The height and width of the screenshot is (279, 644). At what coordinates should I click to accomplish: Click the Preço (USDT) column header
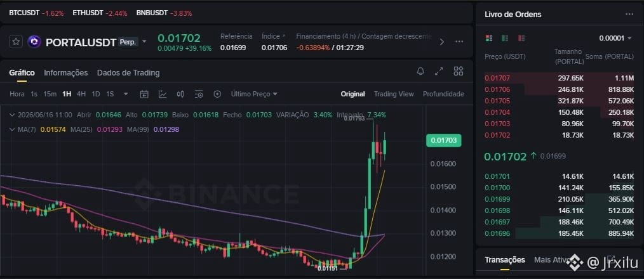point(505,56)
